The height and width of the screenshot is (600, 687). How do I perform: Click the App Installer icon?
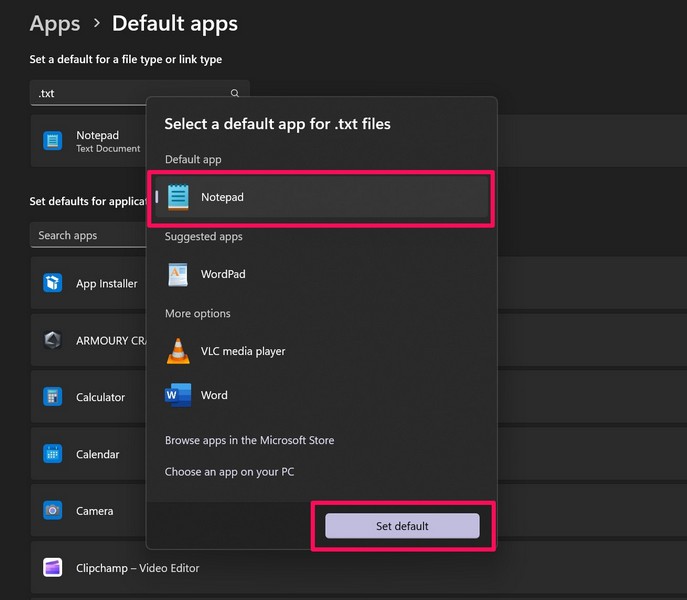tap(53, 283)
